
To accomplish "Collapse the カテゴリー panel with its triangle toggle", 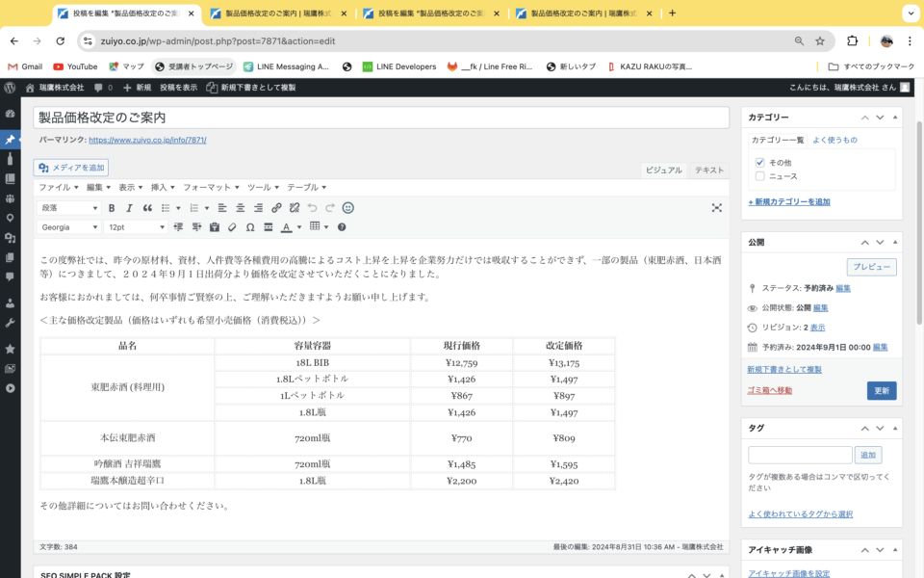I will coord(895,118).
